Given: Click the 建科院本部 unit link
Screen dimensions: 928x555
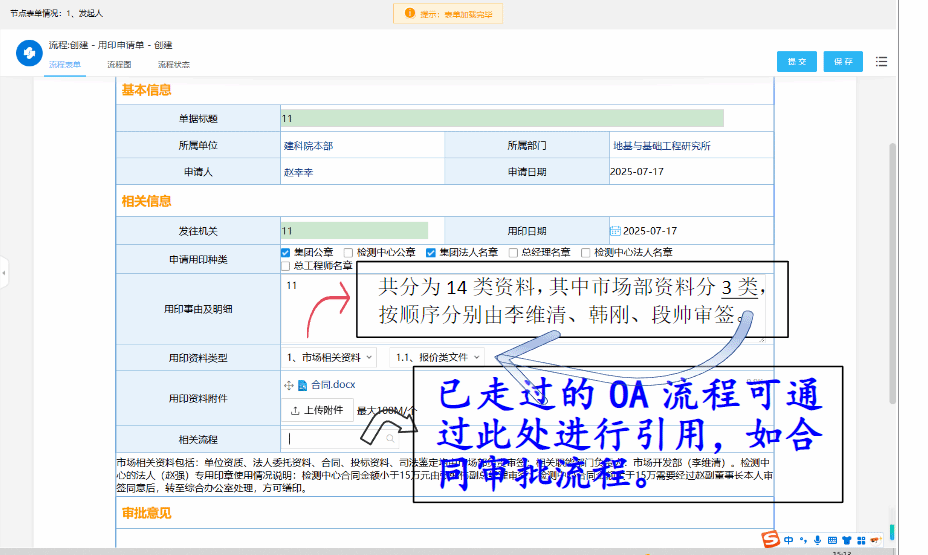Looking at the screenshot, I should [308, 146].
